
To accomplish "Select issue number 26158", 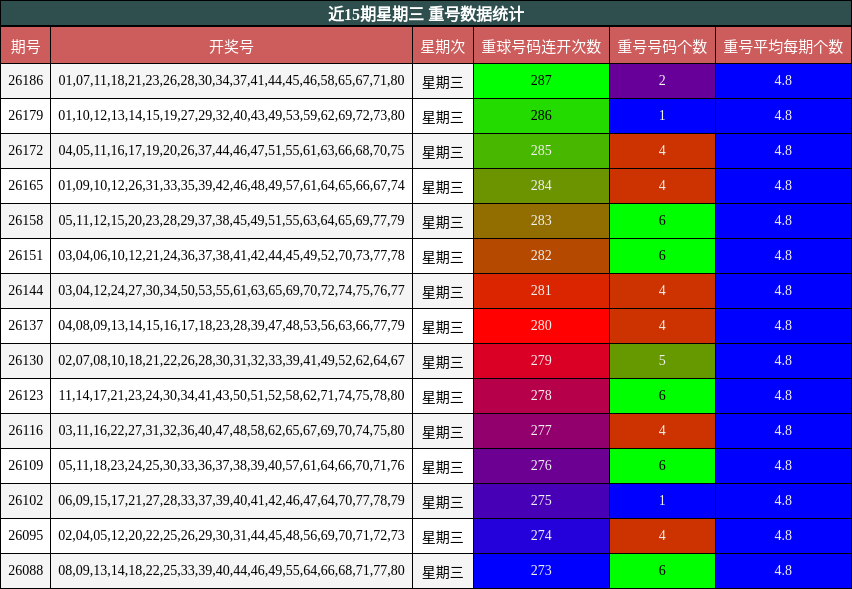I will point(26,221).
